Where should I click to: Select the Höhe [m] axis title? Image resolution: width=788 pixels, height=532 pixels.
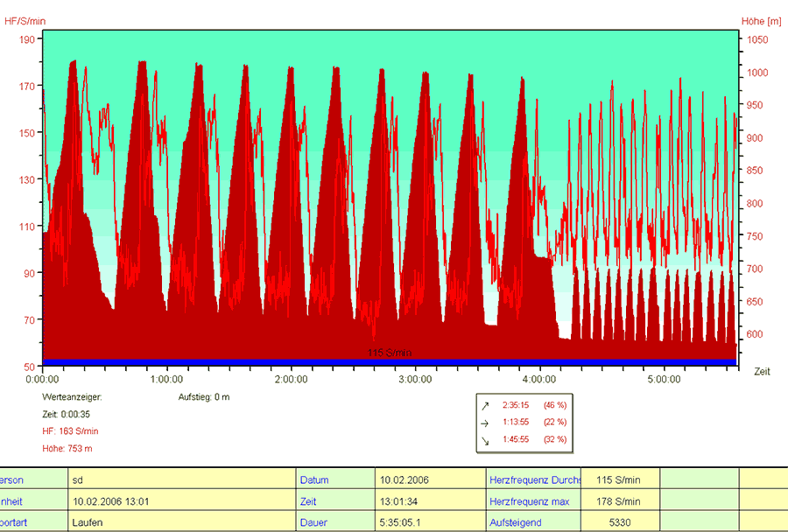(761, 20)
